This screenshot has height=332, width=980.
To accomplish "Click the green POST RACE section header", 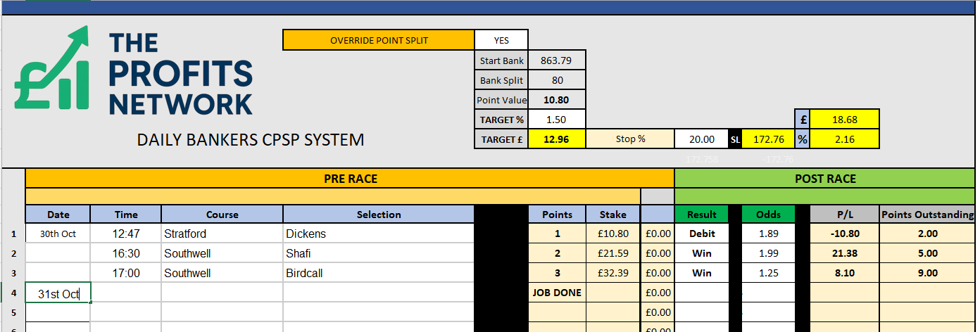I will [825, 179].
